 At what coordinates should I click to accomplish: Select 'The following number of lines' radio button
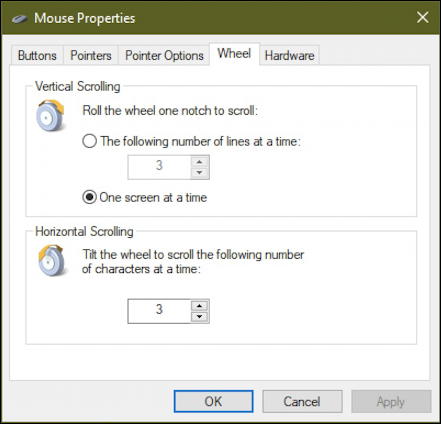pos(90,141)
